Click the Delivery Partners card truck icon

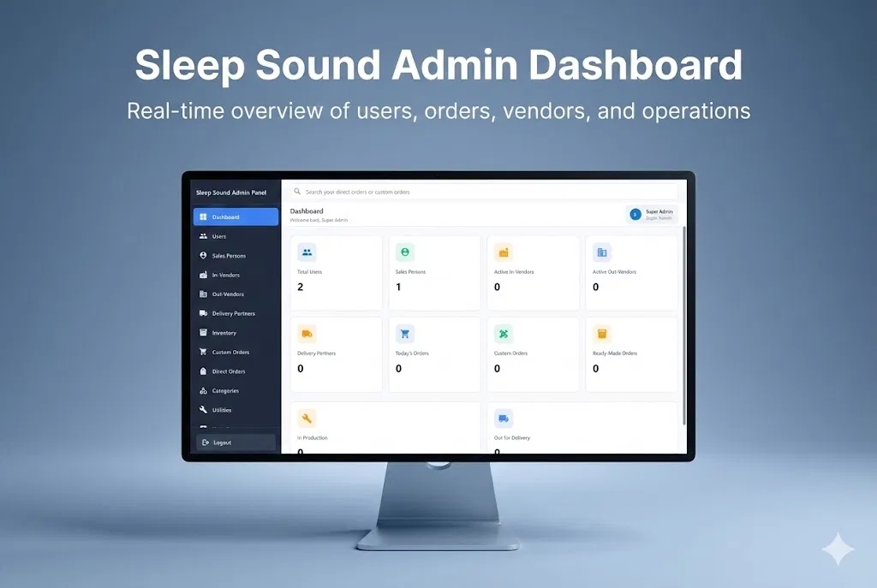(307, 334)
